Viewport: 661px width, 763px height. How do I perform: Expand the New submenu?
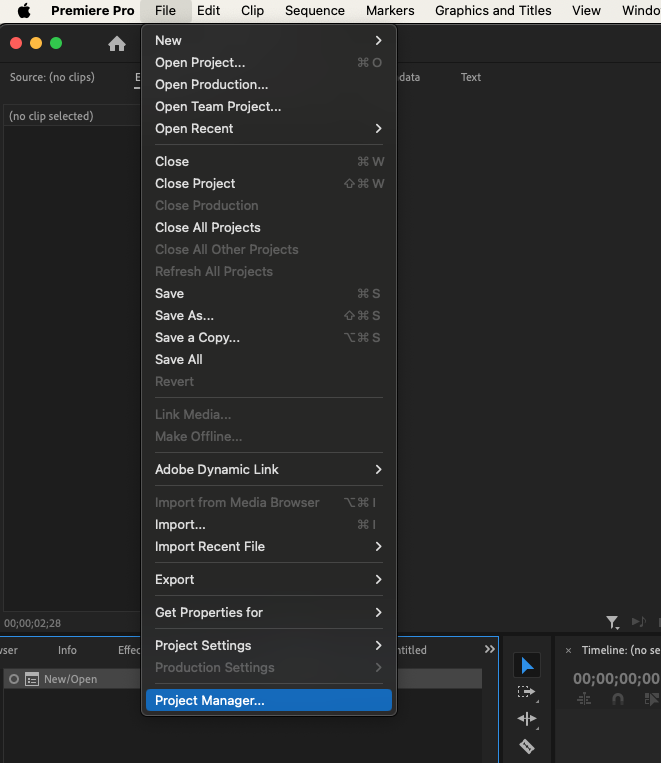pyautogui.click(x=269, y=40)
